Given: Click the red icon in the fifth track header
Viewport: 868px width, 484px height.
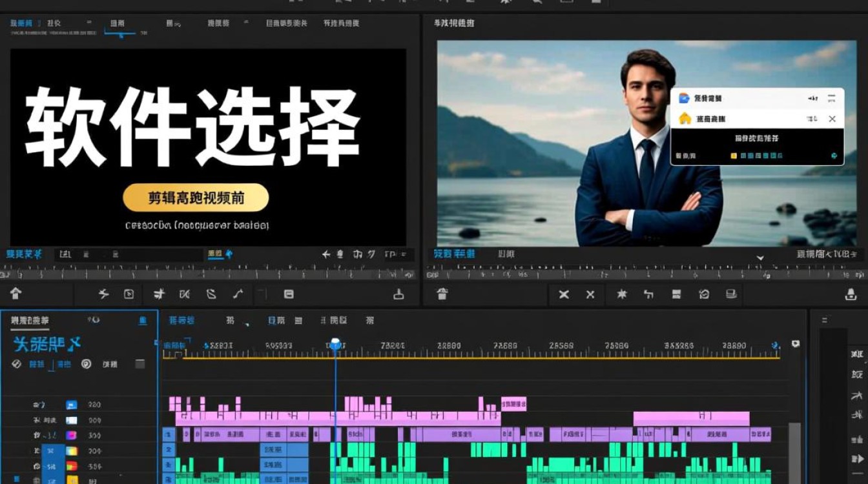Looking at the screenshot, I should [72, 466].
